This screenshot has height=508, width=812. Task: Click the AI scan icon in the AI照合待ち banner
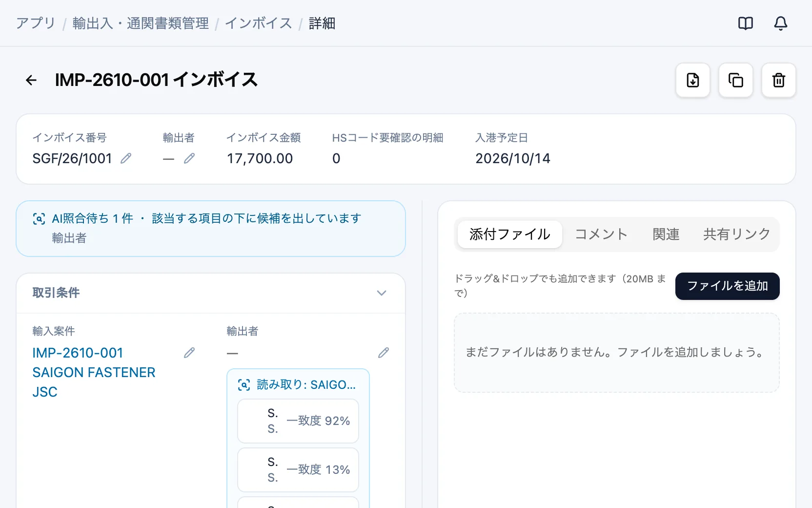[39, 219]
